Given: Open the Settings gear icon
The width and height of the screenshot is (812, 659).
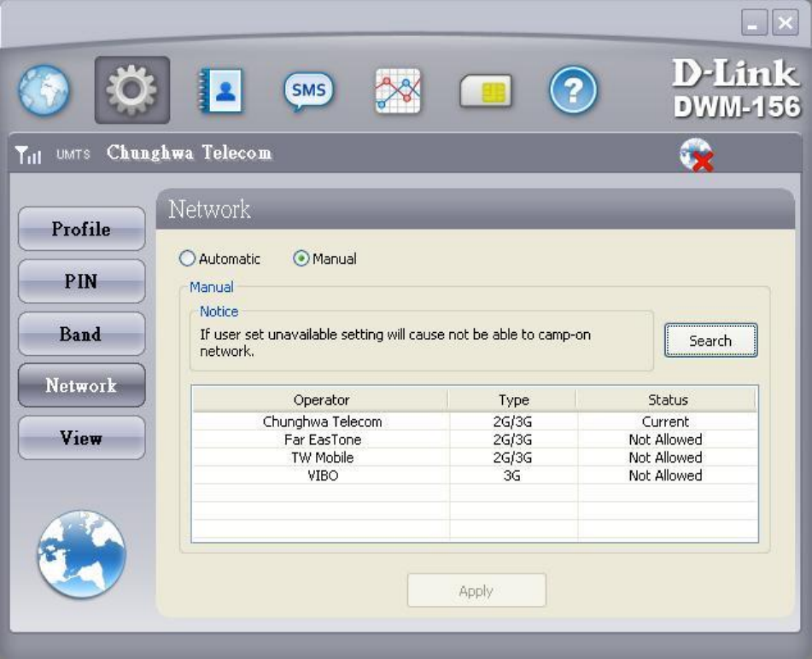Looking at the screenshot, I should click(x=132, y=90).
